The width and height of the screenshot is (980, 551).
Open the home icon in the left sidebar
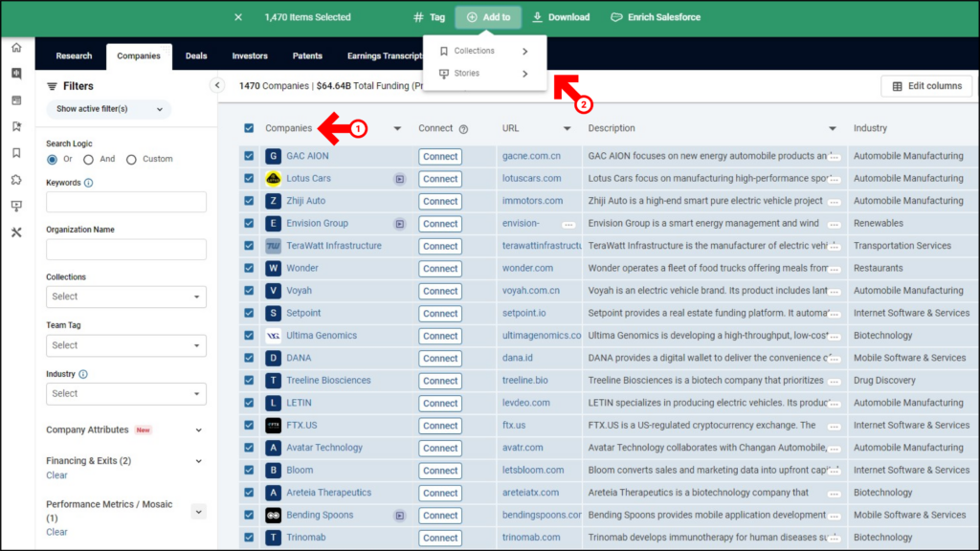17,48
